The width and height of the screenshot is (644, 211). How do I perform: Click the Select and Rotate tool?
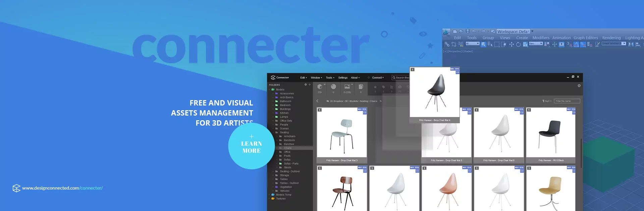[x=518, y=44]
